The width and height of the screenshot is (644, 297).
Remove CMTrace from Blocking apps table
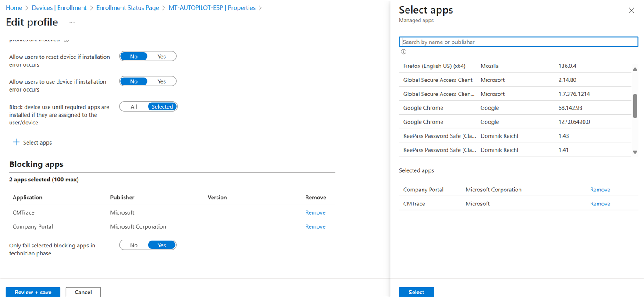[x=315, y=212]
